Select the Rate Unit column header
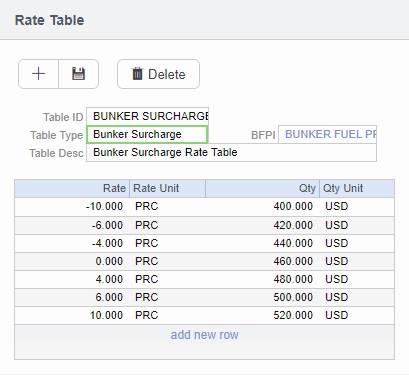Viewport: 409px width, 375px height. tap(167, 188)
